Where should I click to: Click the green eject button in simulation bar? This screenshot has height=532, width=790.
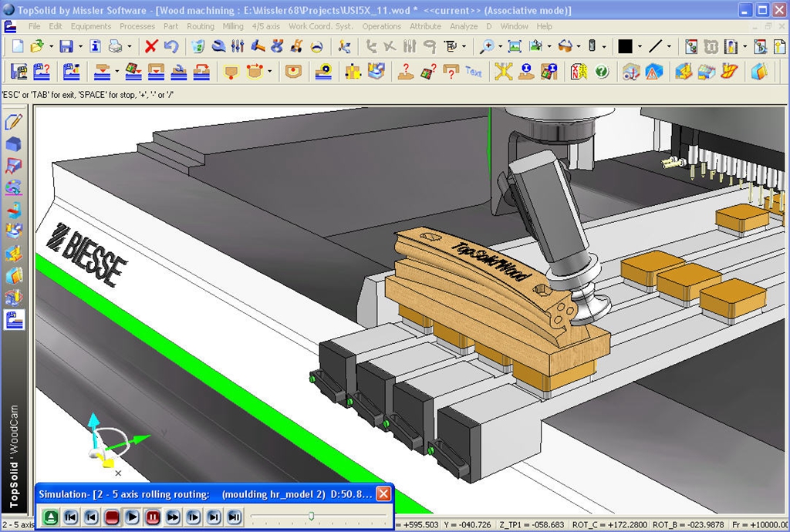[x=50, y=517]
